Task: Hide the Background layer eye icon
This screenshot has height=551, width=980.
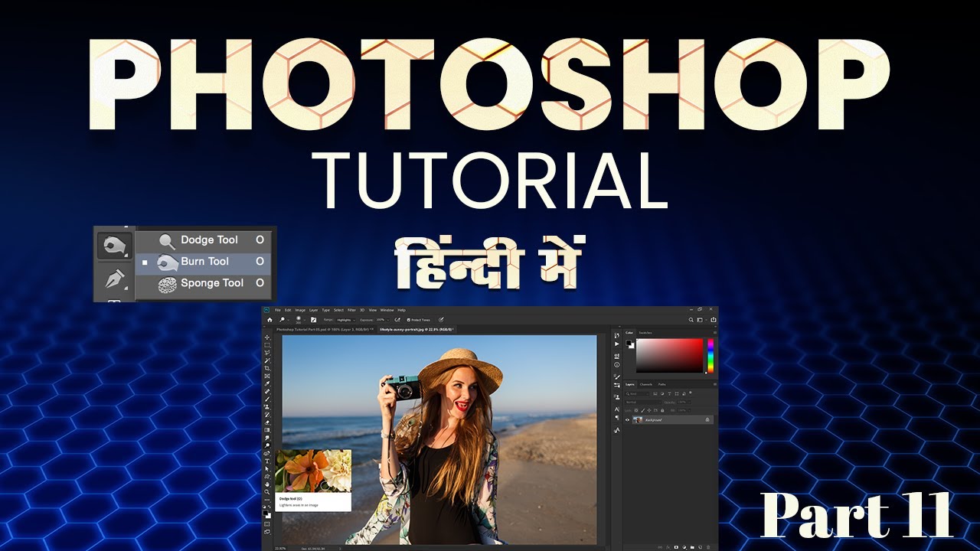Action: [628, 420]
